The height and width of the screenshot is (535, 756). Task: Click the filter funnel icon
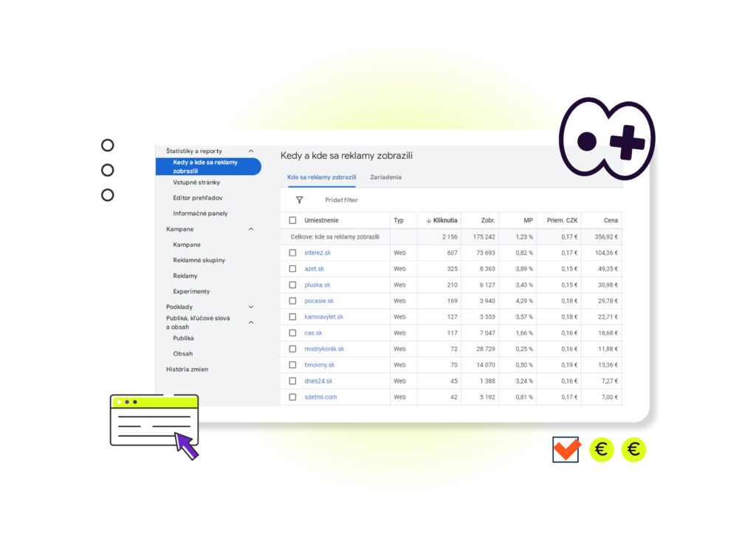299,200
